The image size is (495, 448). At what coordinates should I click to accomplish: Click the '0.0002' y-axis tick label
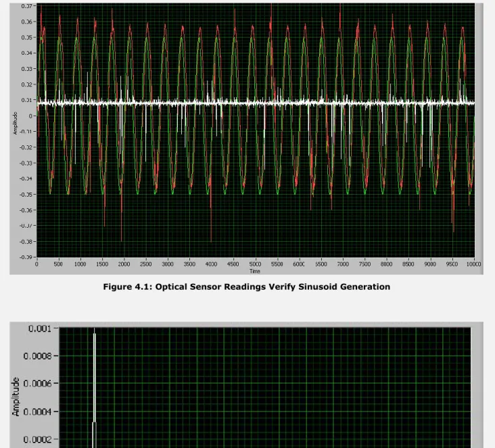click(37, 439)
